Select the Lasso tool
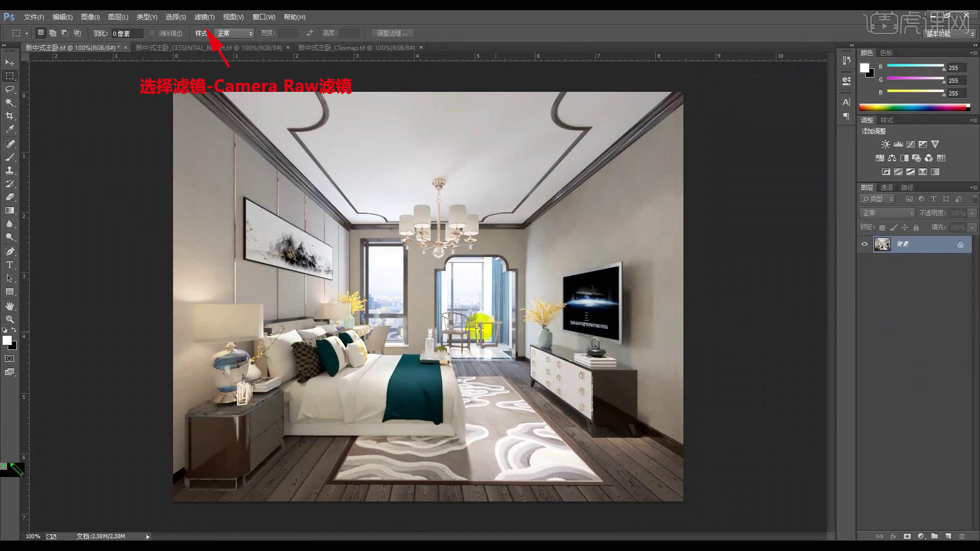The height and width of the screenshot is (551, 980). [10, 89]
